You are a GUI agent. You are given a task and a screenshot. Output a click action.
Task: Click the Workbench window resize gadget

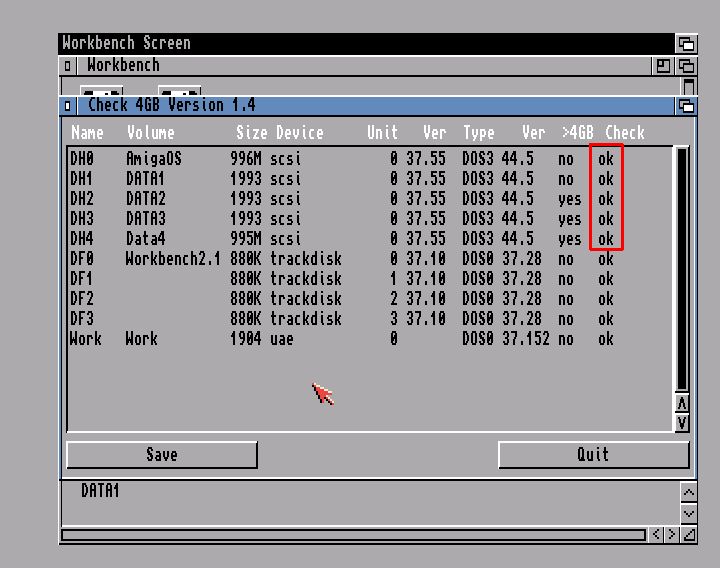tap(688, 535)
